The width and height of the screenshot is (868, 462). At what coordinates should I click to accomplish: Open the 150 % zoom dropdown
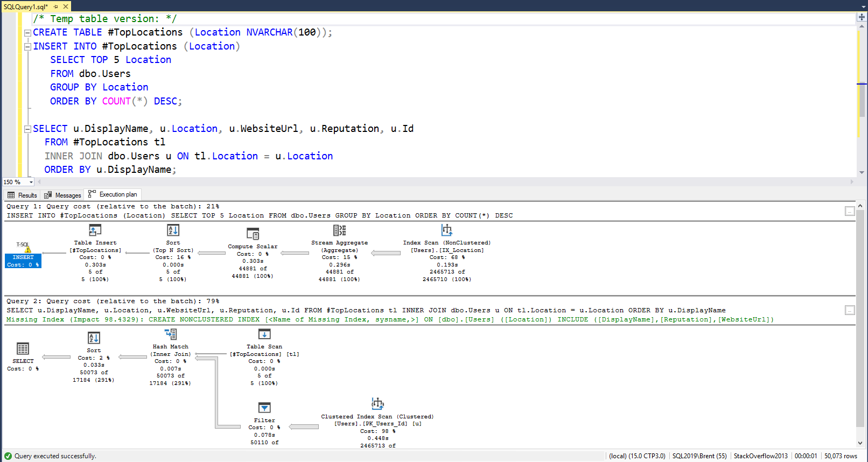(31, 182)
